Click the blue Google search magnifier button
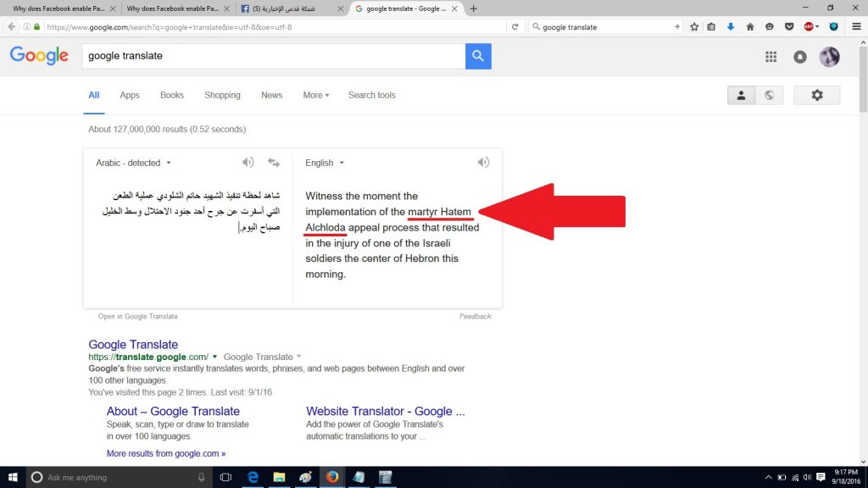 point(478,56)
